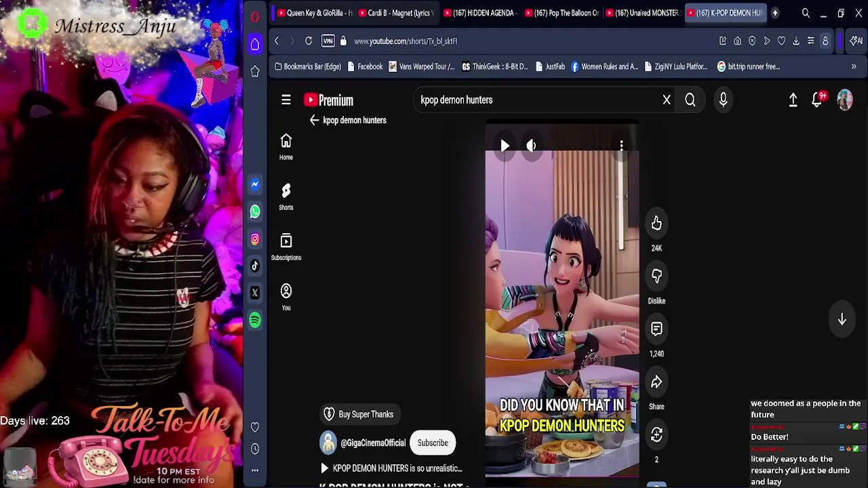Viewport: 868px width, 488px height.
Task: Open WhatsApp in Opera sidebar
Action: (x=255, y=211)
